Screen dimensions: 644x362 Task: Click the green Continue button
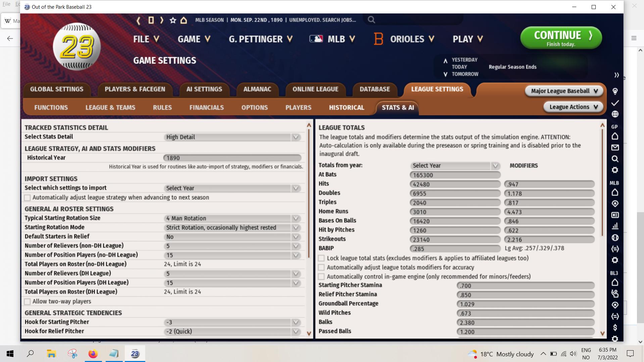(561, 38)
